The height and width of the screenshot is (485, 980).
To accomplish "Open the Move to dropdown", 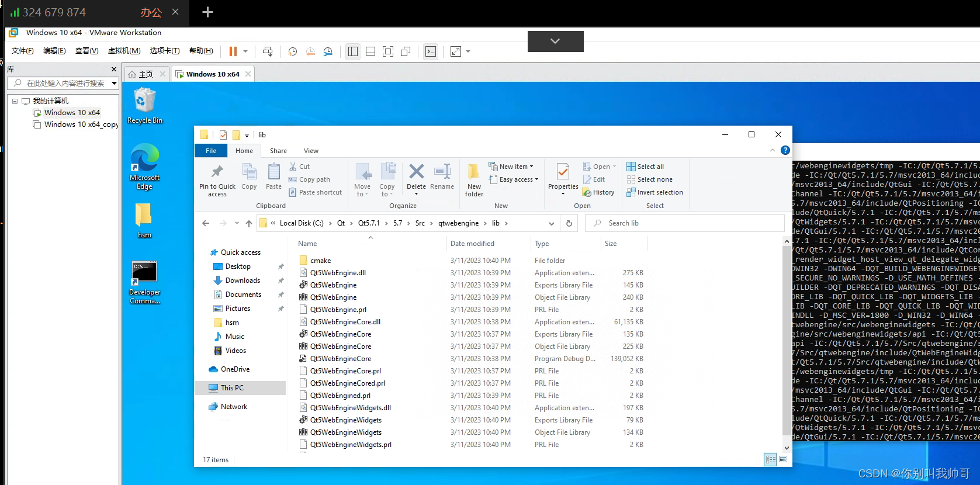I will [x=362, y=180].
